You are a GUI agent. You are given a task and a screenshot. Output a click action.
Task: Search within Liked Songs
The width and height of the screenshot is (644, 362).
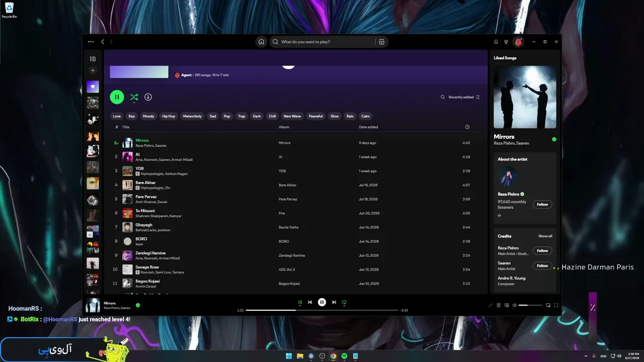pyautogui.click(x=443, y=97)
